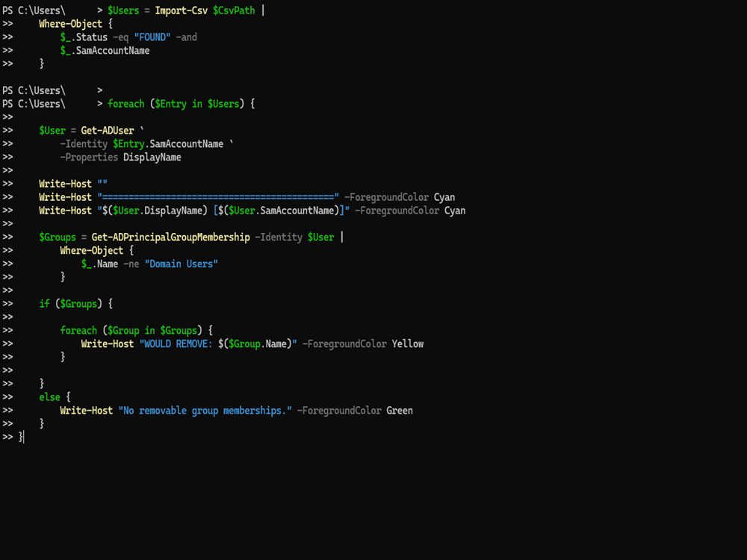Click 'Green' foreground color value
Screen dimensions: 747x560
(400, 411)
